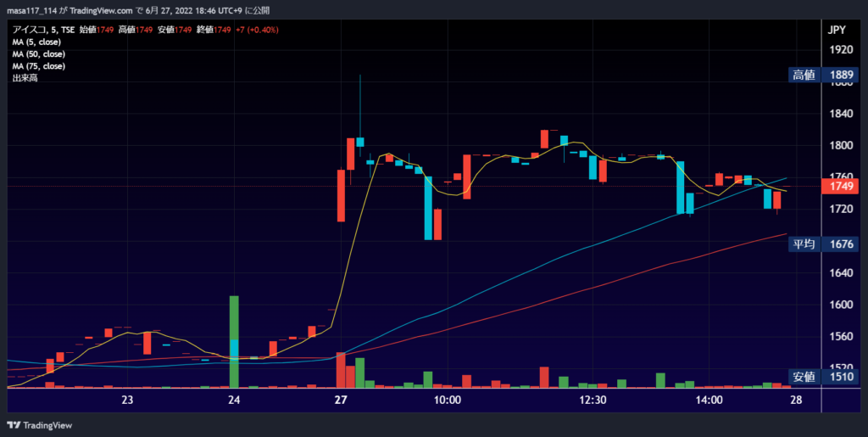Select the MA (50, close) indicator label
The height and width of the screenshot is (437, 868).
point(39,54)
